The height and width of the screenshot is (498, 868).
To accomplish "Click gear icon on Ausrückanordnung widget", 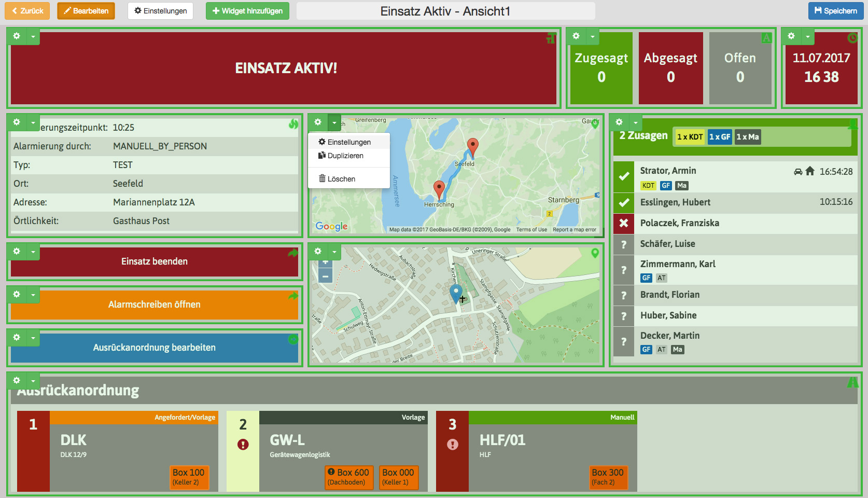I will pyautogui.click(x=17, y=381).
